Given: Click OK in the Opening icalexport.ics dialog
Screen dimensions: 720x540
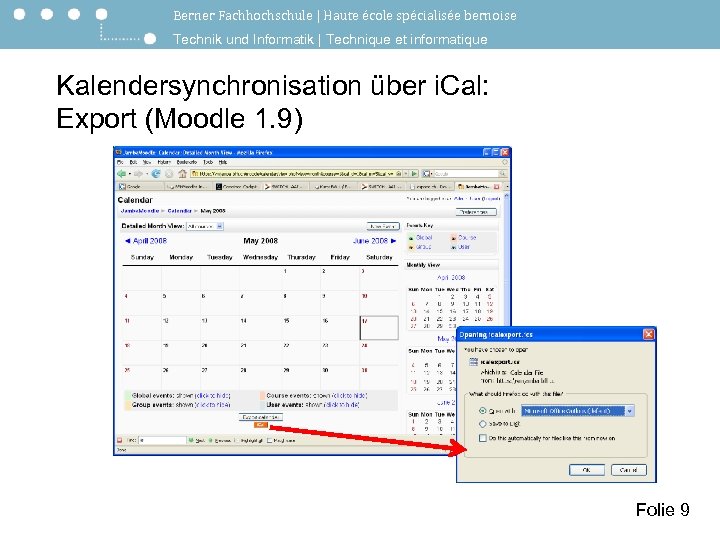Looking at the screenshot, I should click(587, 470).
